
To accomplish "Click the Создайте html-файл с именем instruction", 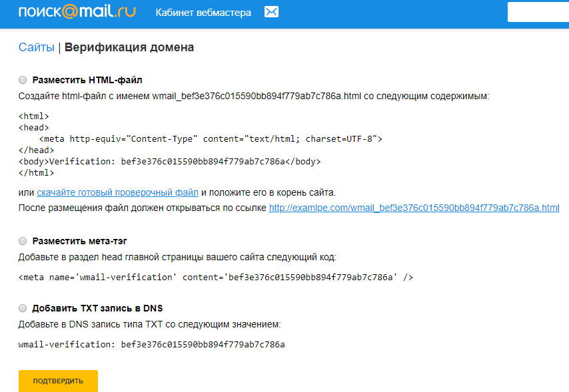I will tap(254, 96).
